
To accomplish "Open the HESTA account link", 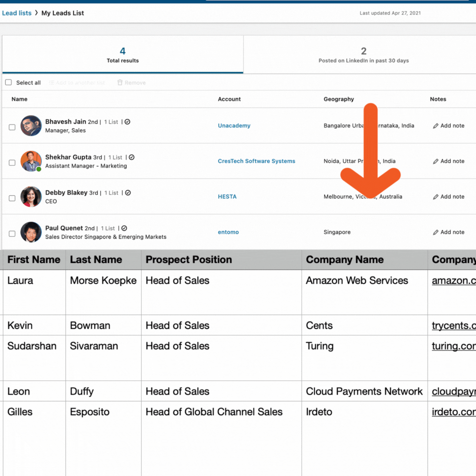I will [227, 197].
